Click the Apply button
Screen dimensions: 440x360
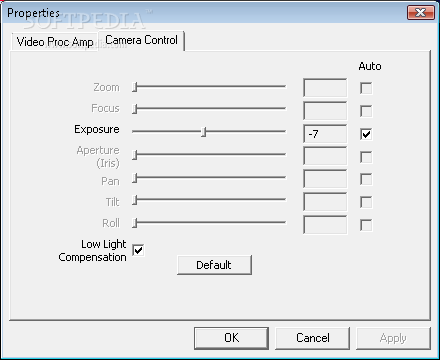pos(393,338)
